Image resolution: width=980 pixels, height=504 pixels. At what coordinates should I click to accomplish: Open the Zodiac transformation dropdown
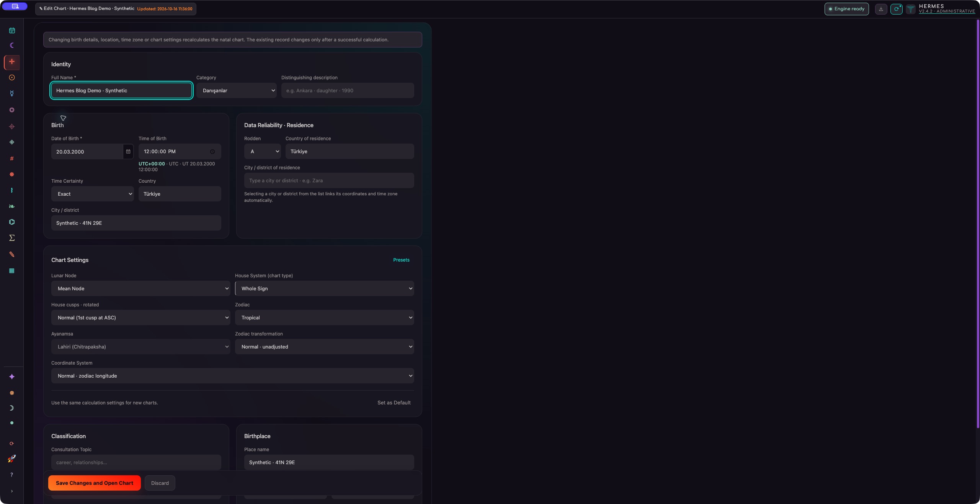tap(324, 347)
